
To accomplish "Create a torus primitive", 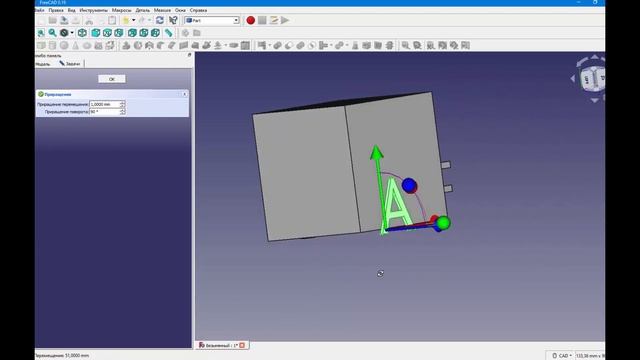I will pyautogui.click(x=87, y=46).
